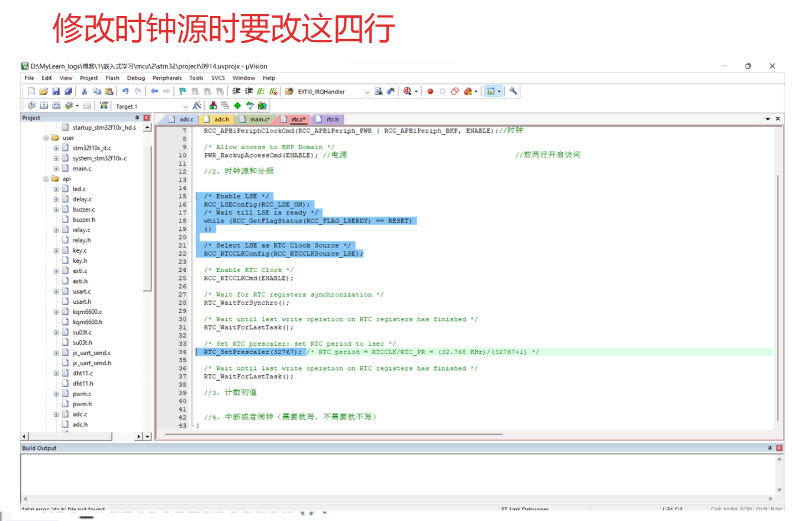This screenshot has width=812, height=521.
Task: Save the current file
Action: (56, 91)
